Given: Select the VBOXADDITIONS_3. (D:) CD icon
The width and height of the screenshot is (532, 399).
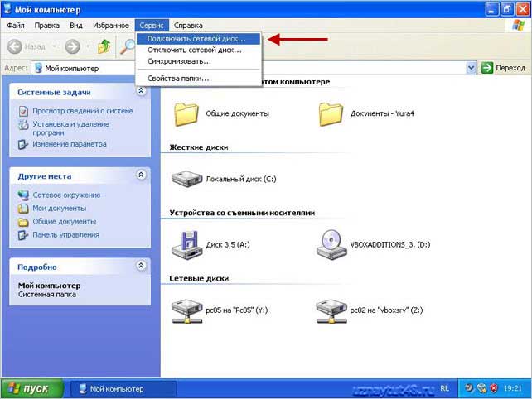Looking at the screenshot, I should pyautogui.click(x=331, y=245).
